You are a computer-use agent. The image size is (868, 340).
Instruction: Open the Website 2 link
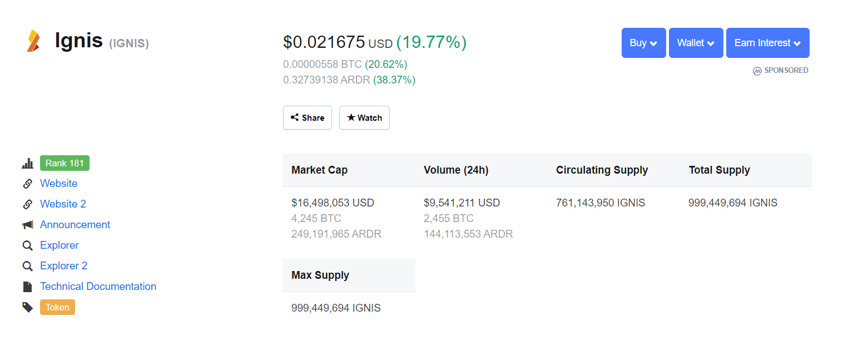(63, 204)
